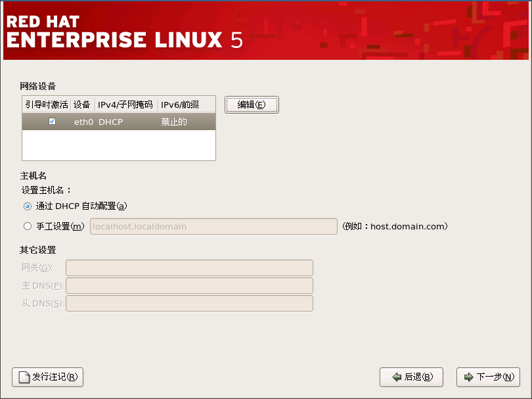Click the 发行注记(R) button label
The height and width of the screenshot is (399, 532).
point(55,377)
